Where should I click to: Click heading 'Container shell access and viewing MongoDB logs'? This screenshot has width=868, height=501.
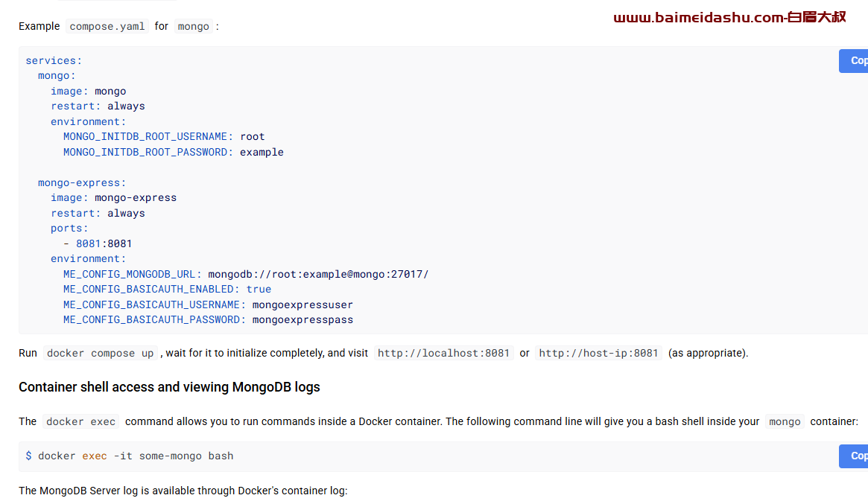pos(169,387)
